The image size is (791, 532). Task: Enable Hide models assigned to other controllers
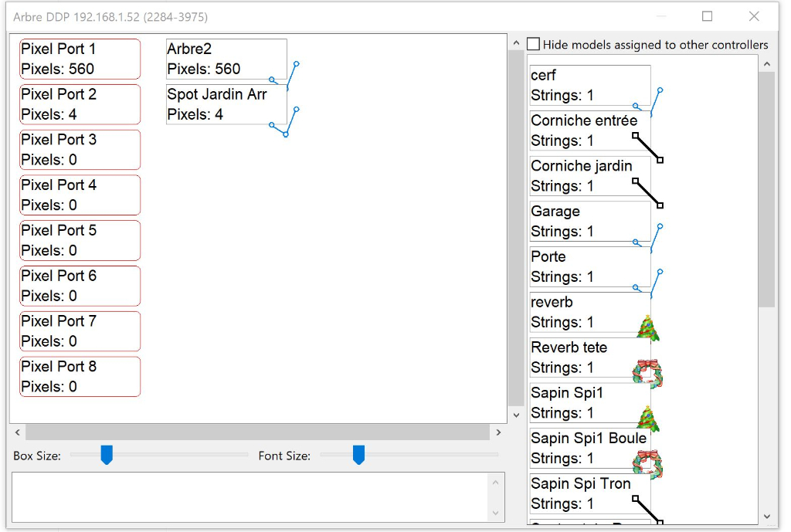[x=534, y=45]
